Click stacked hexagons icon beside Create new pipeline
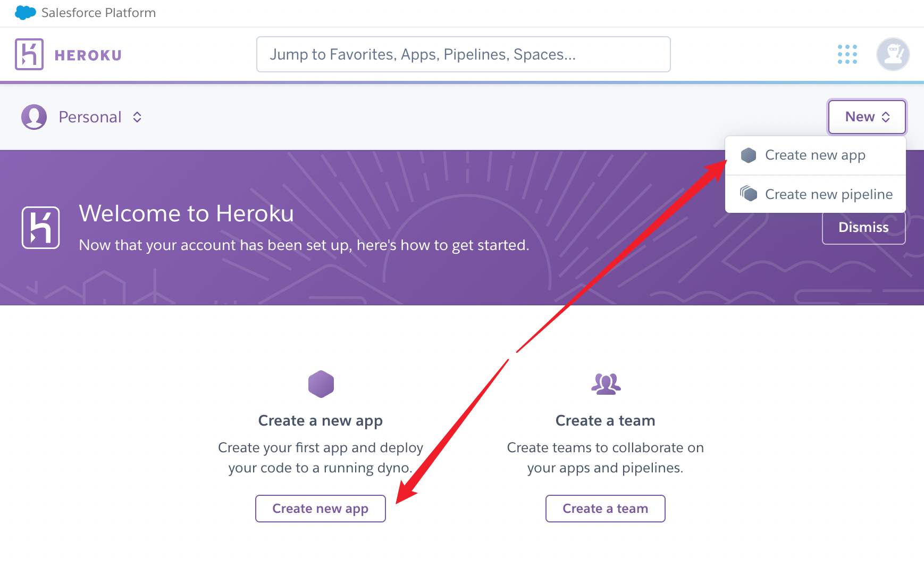This screenshot has height=565, width=924. [x=749, y=194]
